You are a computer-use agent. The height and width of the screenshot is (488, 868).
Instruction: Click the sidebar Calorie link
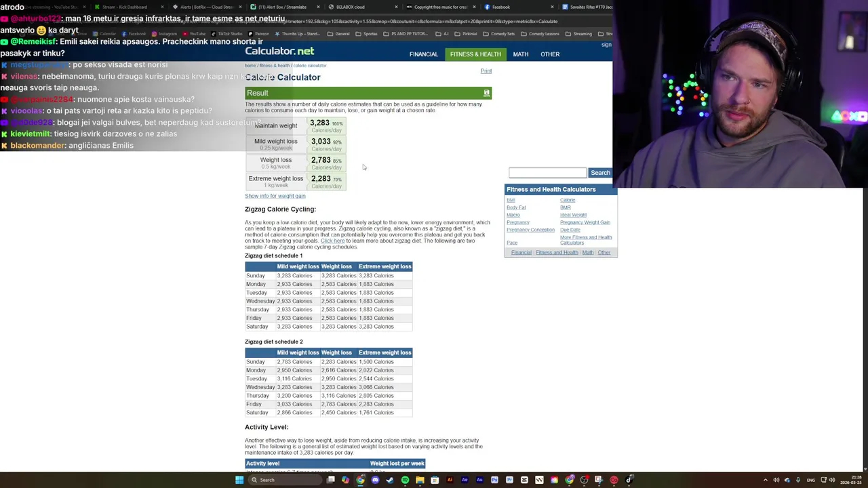coord(568,200)
